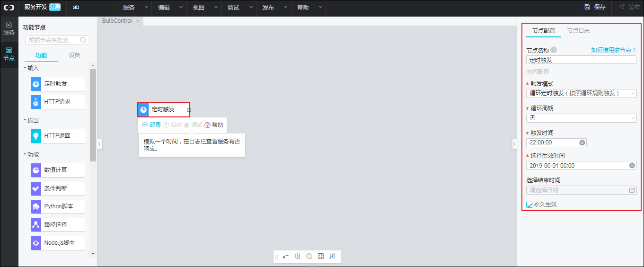Click the 根据节点名称搜索 search field
This screenshot has height=267, width=644.
(x=57, y=40)
